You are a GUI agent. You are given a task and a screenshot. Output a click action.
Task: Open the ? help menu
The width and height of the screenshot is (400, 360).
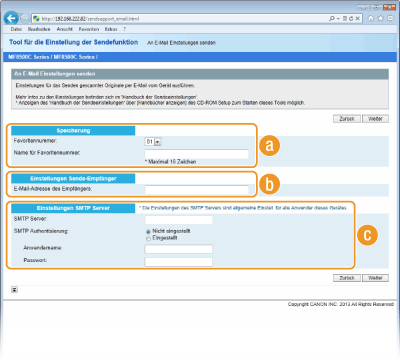pyautogui.click(x=124, y=29)
